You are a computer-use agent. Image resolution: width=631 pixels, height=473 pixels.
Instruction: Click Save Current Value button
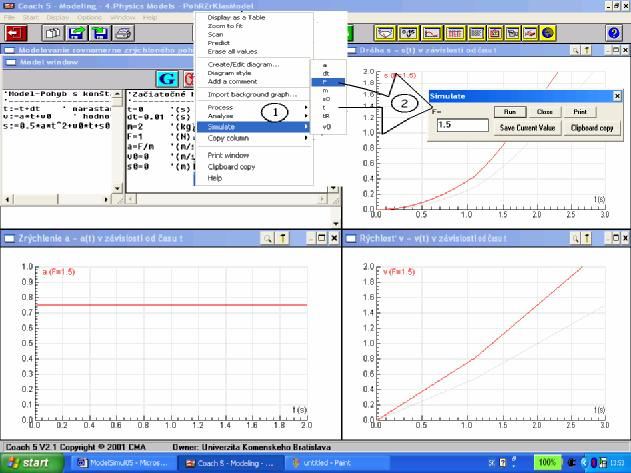coord(527,128)
